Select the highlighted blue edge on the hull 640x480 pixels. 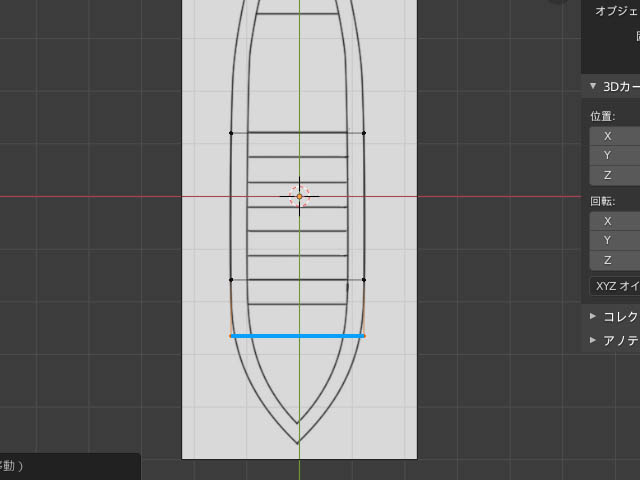tap(298, 336)
